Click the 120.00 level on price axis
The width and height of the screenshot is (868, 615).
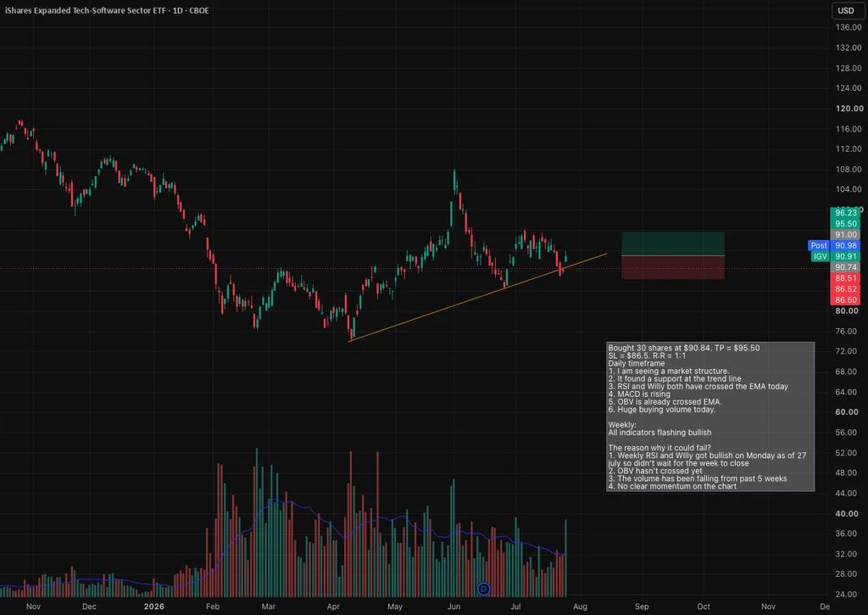pyautogui.click(x=849, y=109)
